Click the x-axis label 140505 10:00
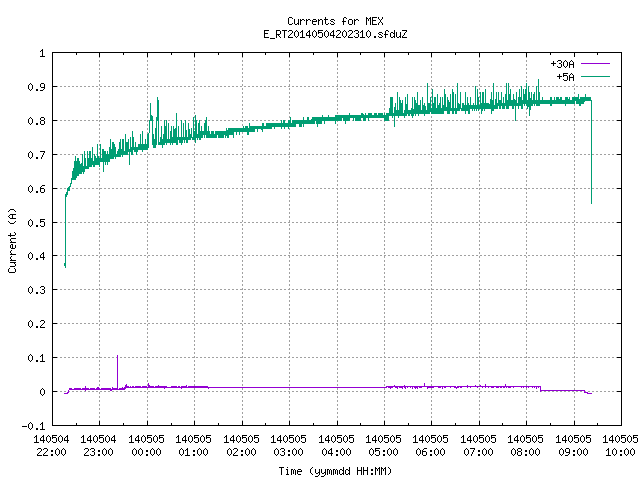The width and height of the screenshot is (640, 480). click(620, 446)
